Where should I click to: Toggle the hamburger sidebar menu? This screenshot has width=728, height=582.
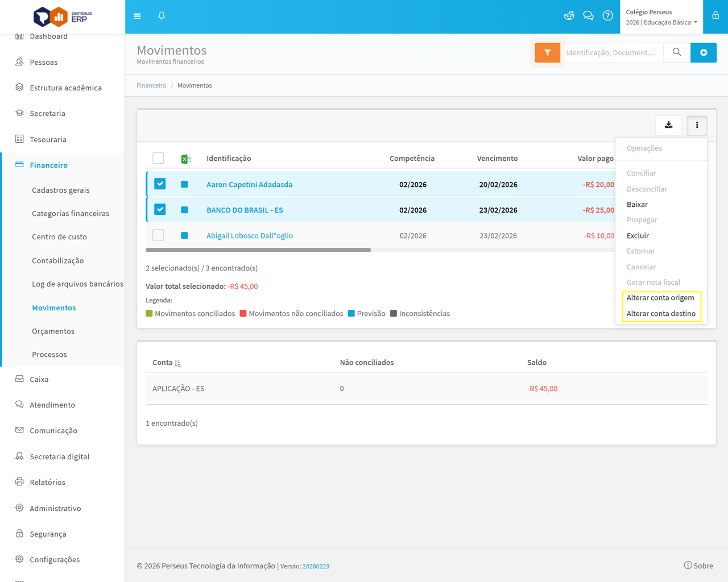[137, 16]
